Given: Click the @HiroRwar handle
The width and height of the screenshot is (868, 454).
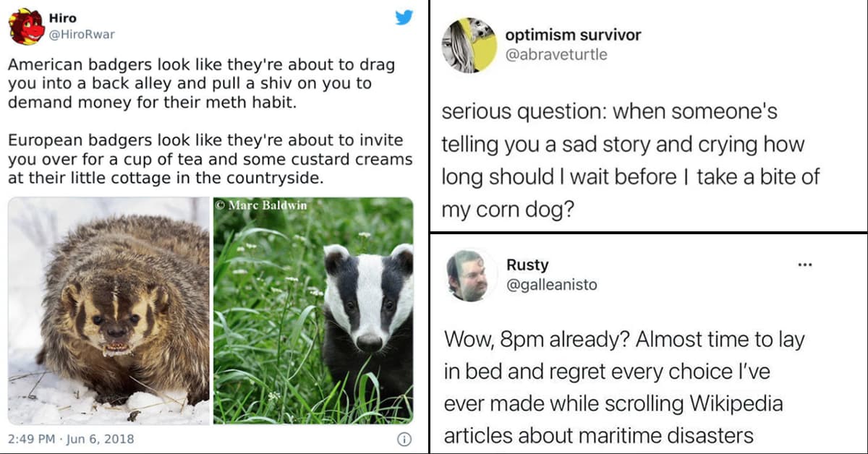Looking at the screenshot, I should pos(81,34).
